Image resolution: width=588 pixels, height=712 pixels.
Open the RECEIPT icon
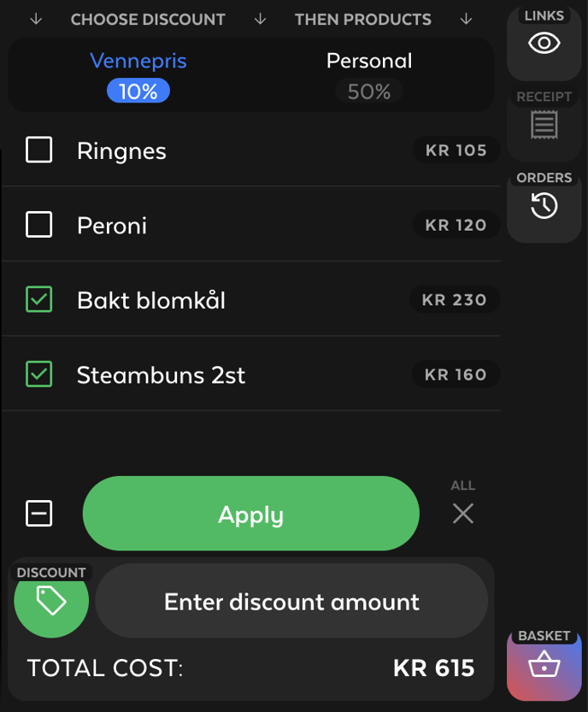544,125
